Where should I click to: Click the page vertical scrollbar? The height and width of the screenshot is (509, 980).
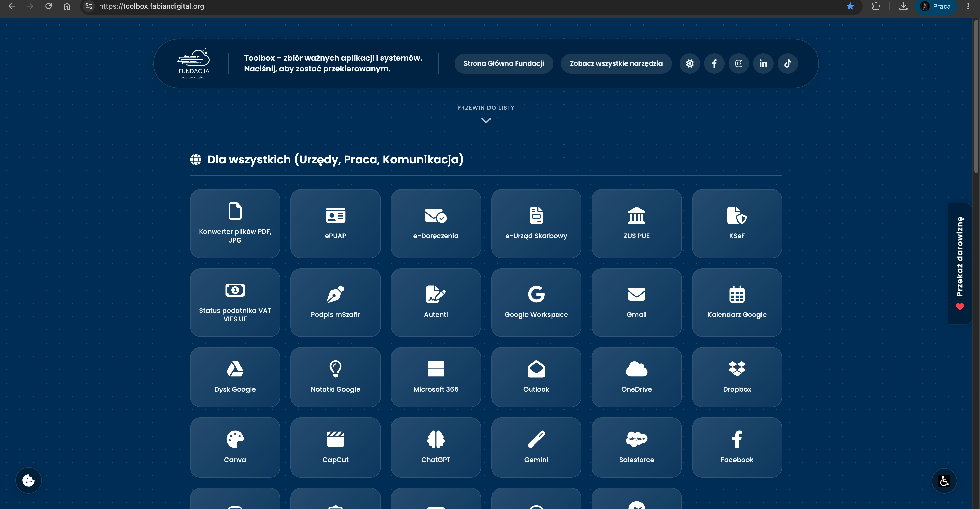click(977, 97)
